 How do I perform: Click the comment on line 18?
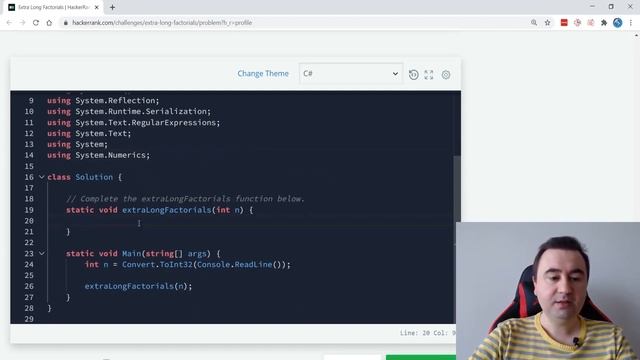[185, 199]
